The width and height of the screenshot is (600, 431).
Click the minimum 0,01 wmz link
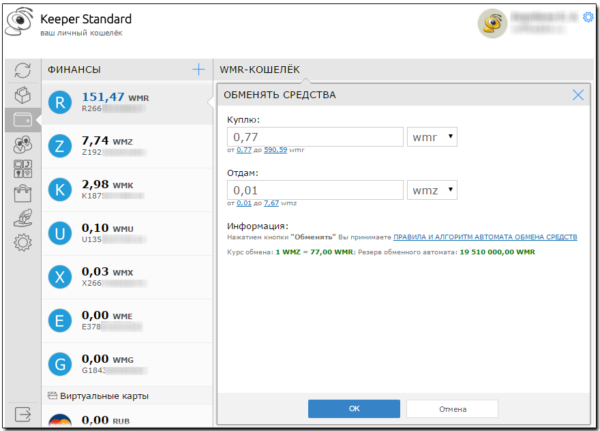(244, 203)
